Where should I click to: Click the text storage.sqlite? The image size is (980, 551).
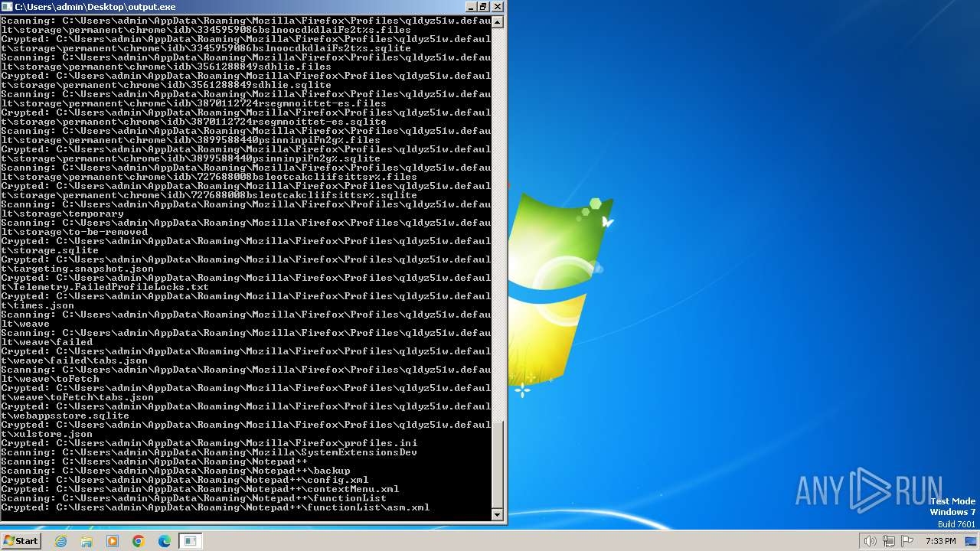pyautogui.click(x=56, y=250)
